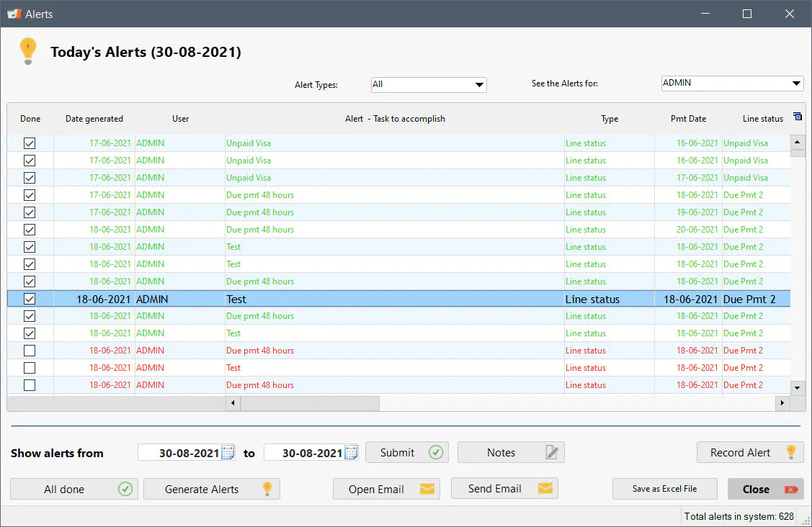
Task: Select the Type column header
Action: point(610,119)
